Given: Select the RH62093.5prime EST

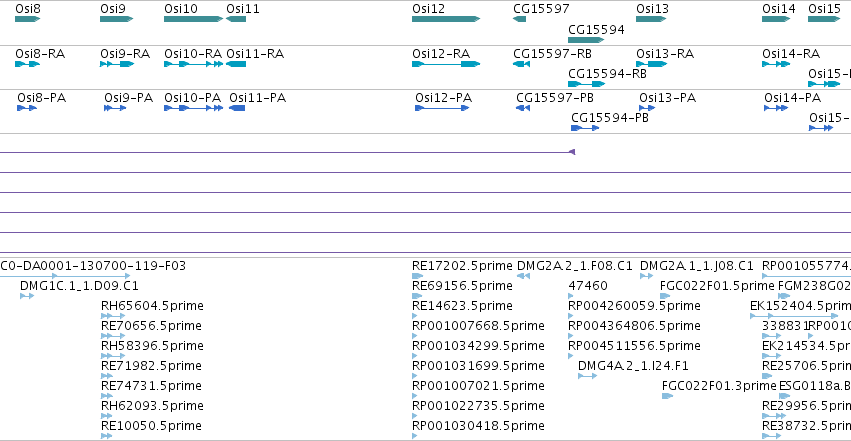Looking at the screenshot, I should coord(106,416).
